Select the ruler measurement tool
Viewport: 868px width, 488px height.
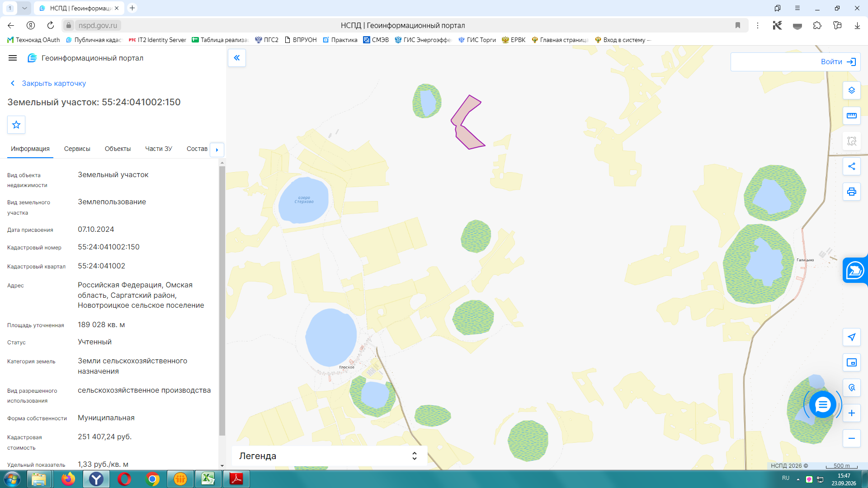(852, 116)
